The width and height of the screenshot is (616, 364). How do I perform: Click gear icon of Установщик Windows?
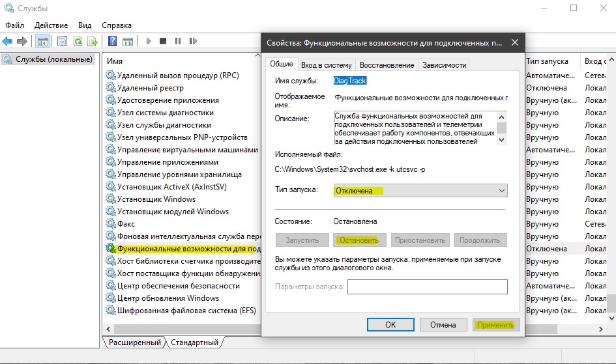(x=111, y=199)
